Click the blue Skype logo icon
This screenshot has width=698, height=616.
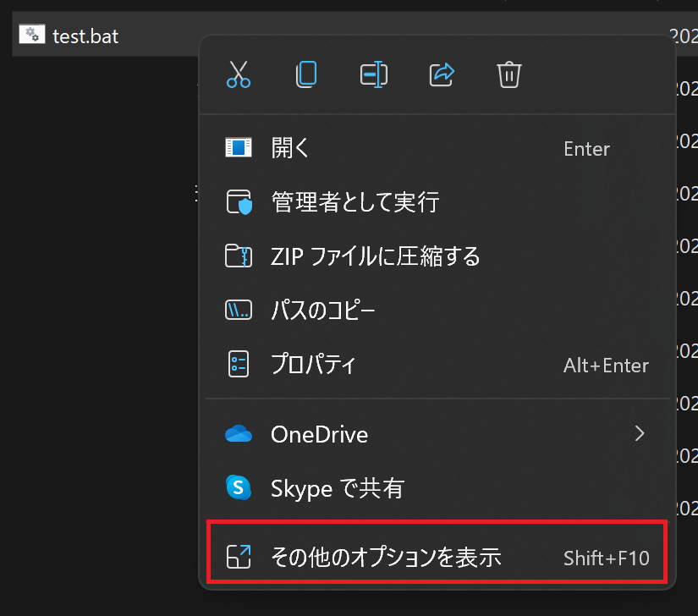pos(239,488)
